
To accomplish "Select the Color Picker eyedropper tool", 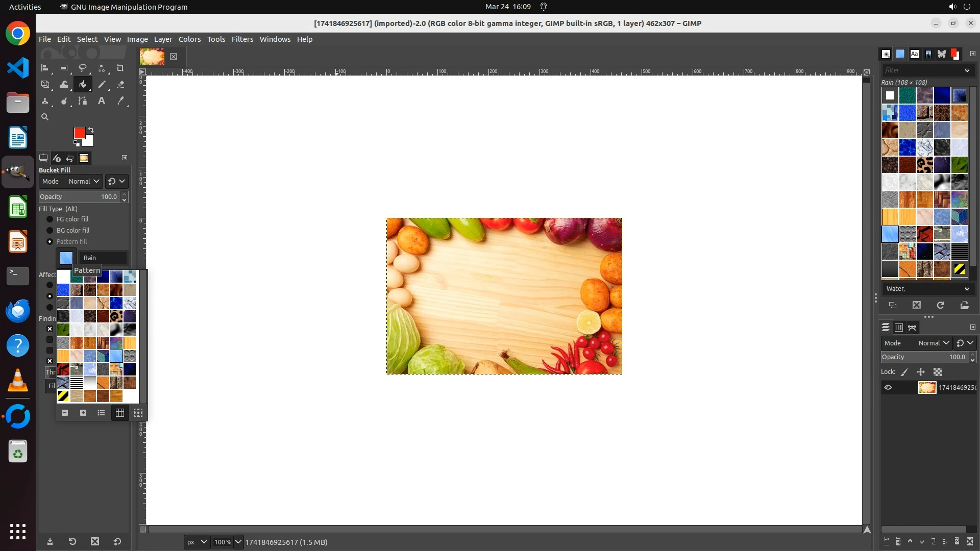I will (x=120, y=101).
